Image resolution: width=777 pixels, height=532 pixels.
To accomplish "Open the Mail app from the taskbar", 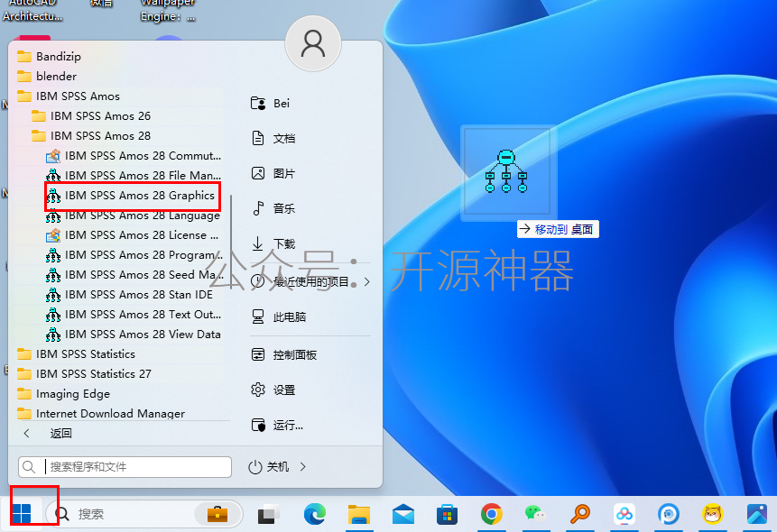I will tap(402, 514).
